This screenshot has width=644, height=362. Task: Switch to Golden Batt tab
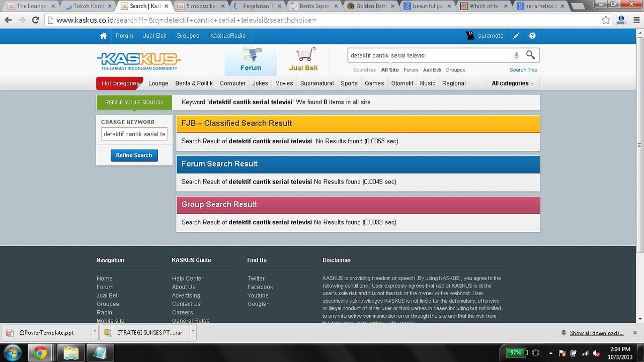tap(371, 6)
